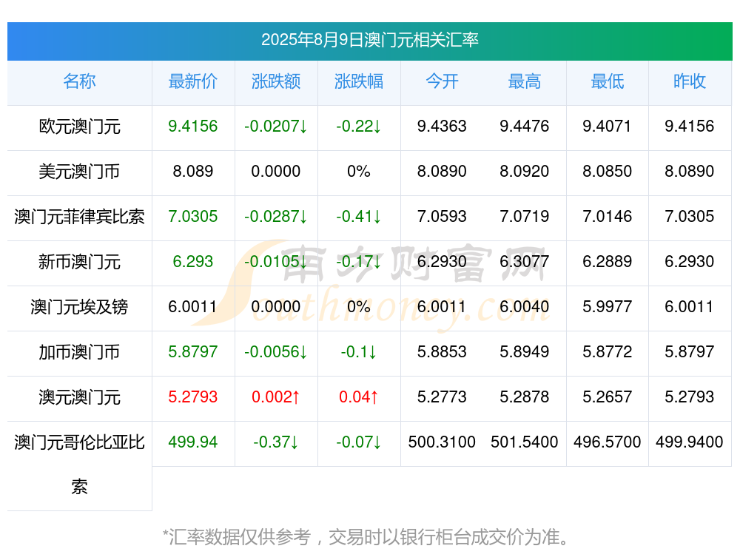Click change percent -0.17↓

click(359, 261)
